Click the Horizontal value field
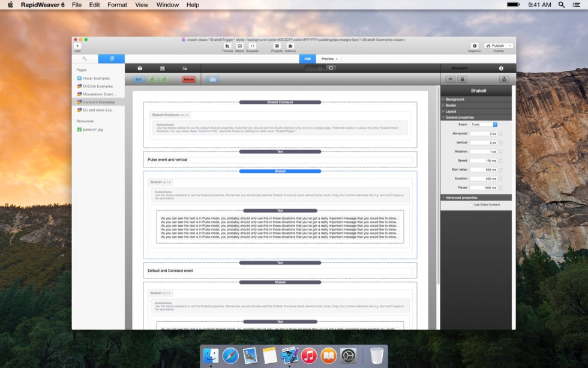Image resolution: width=588 pixels, height=368 pixels. click(x=484, y=133)
